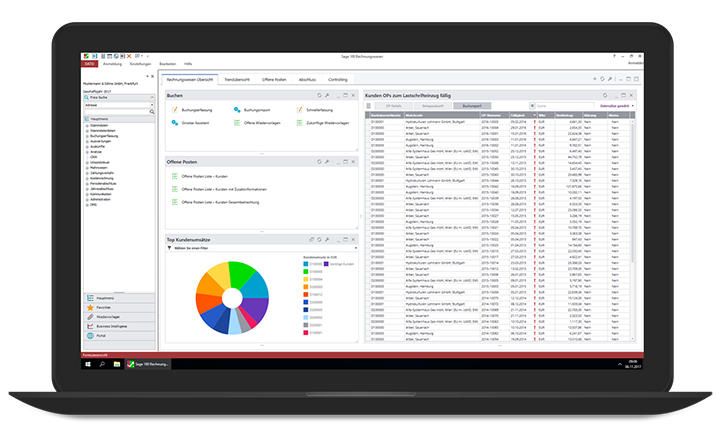Open Offene Posten Liste – Kunden Gesamtbetrachtung
This screenshot has height=434, width=720.
215,202
